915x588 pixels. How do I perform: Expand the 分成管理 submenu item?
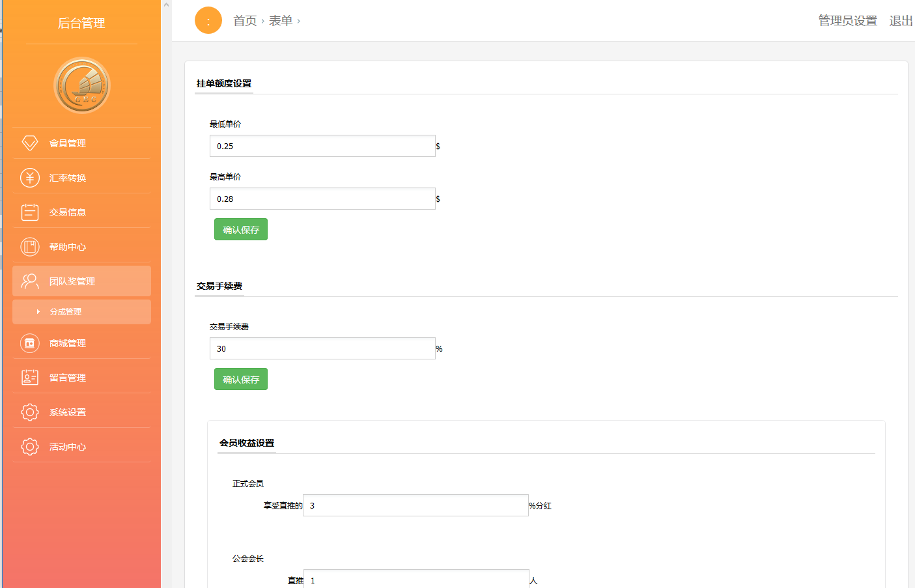pyautogui.click(x=66, y=312)
